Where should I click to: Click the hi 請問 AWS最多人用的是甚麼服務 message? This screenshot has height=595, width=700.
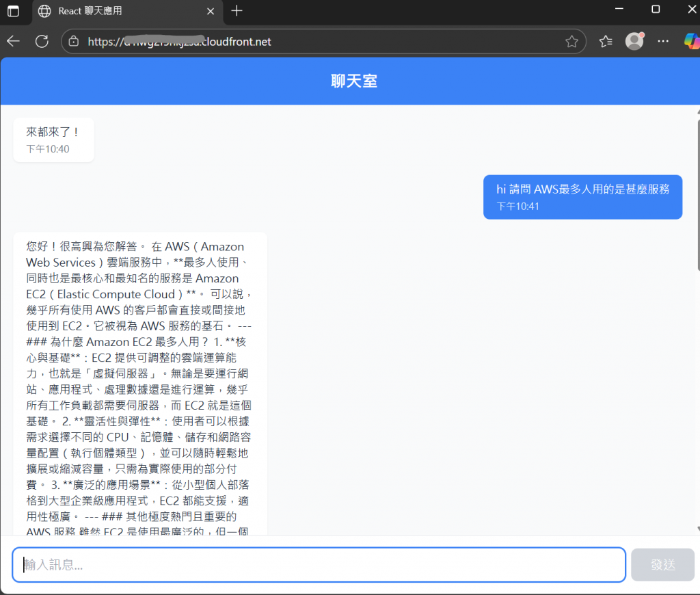(x=582, y=197)
